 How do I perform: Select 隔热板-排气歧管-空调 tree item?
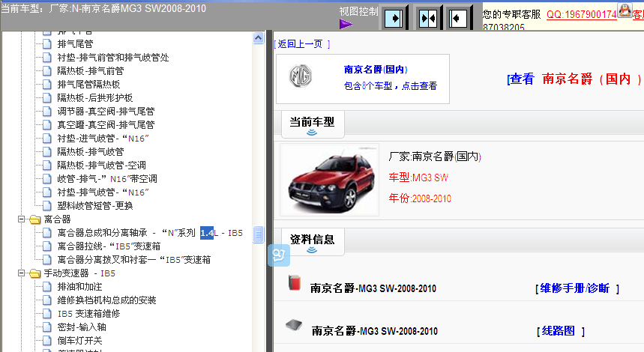[x=101, y=166]
